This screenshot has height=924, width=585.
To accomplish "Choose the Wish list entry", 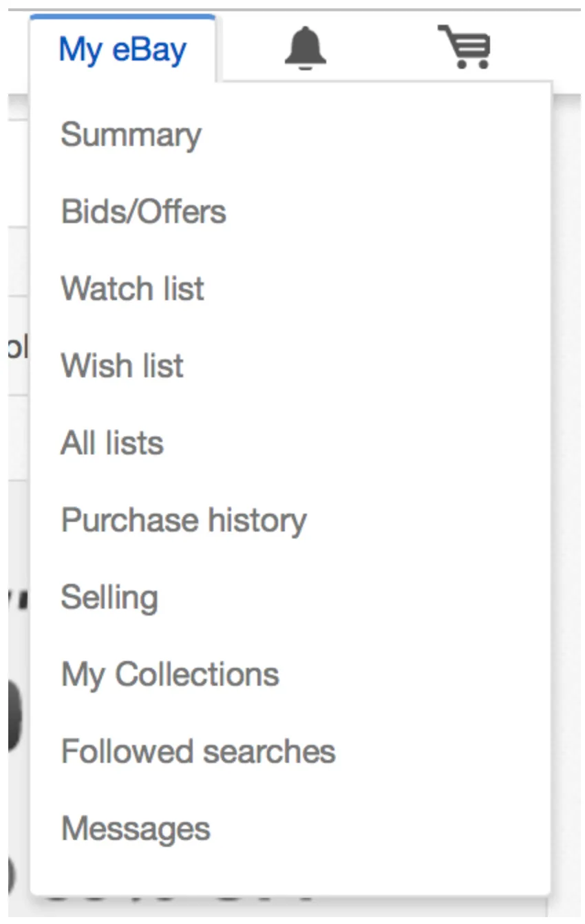I will coord(122,366).
